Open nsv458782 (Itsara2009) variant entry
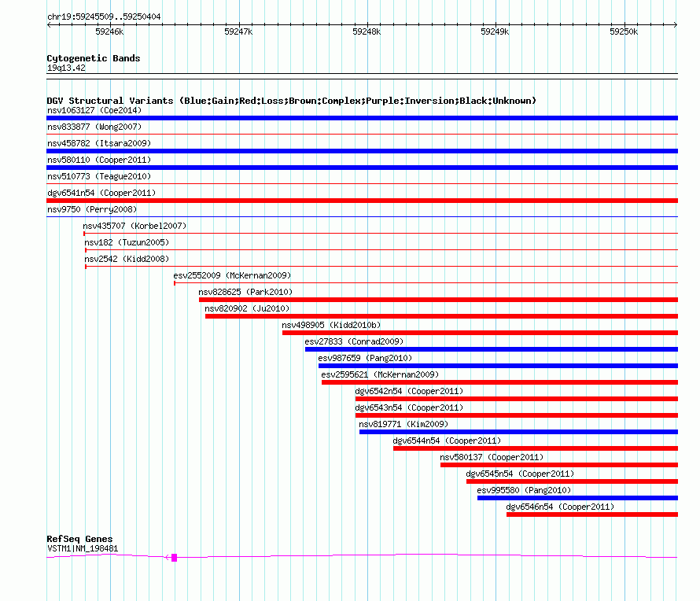This screenshot has height=601, width=700. [x=99, y=143]
